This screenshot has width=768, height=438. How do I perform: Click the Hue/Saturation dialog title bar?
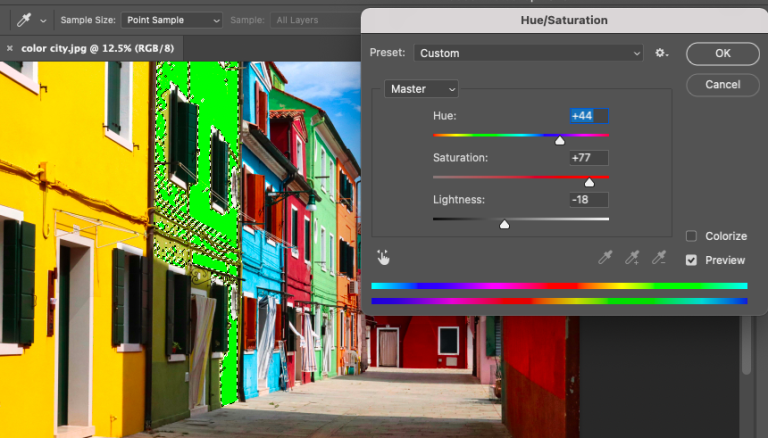pos(564,20)
